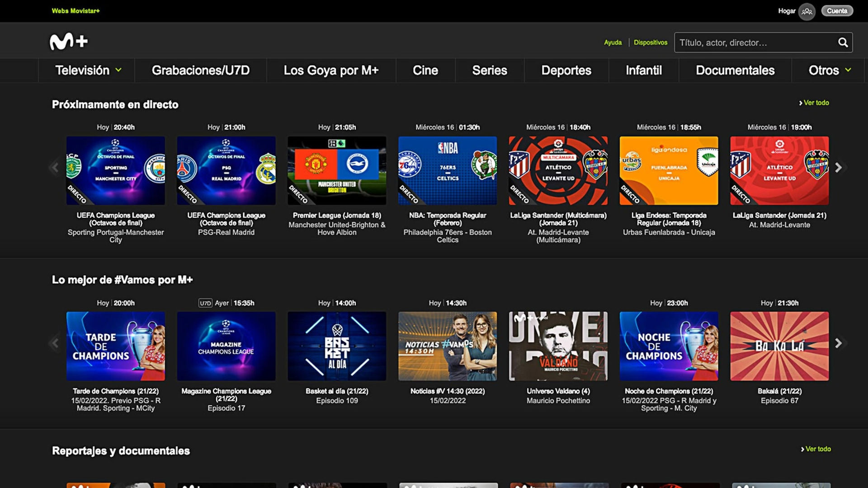Click 'Noche de Champions (21/22)' title
868x488 pixels.
tap(669, 391)
